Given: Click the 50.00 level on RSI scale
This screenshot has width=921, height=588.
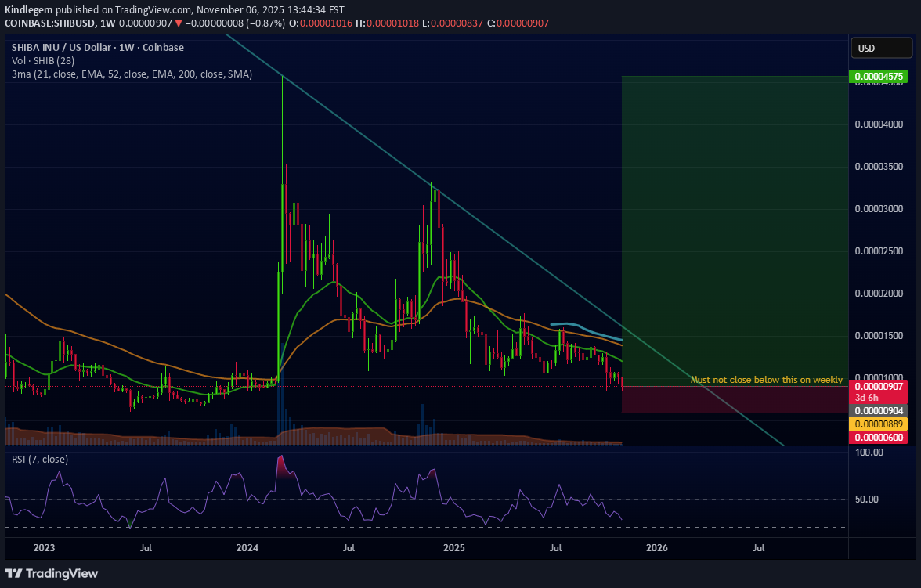Looking at the screenshot, I should tap(869, 499).
